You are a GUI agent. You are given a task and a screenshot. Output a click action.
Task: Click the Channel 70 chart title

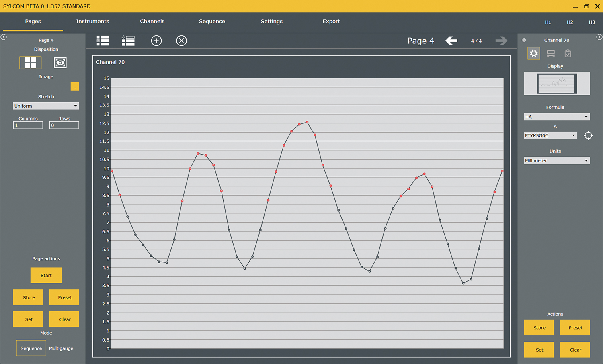click(110, 62)
